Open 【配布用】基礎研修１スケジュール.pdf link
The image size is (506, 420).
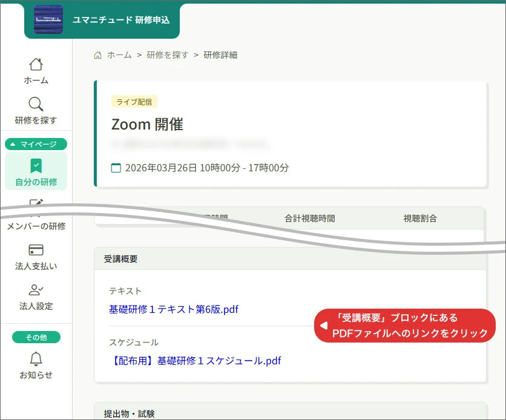pos(195,361)
